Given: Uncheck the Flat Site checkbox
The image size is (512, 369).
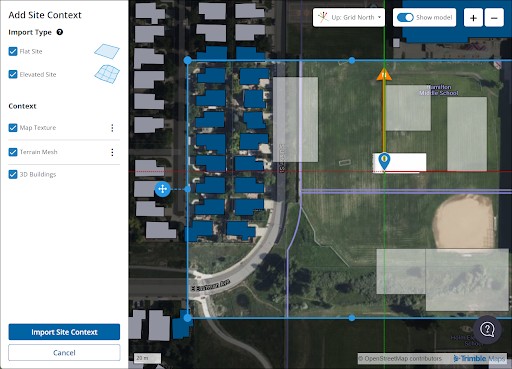Looking at the screenshot, I should pos(13,51).
